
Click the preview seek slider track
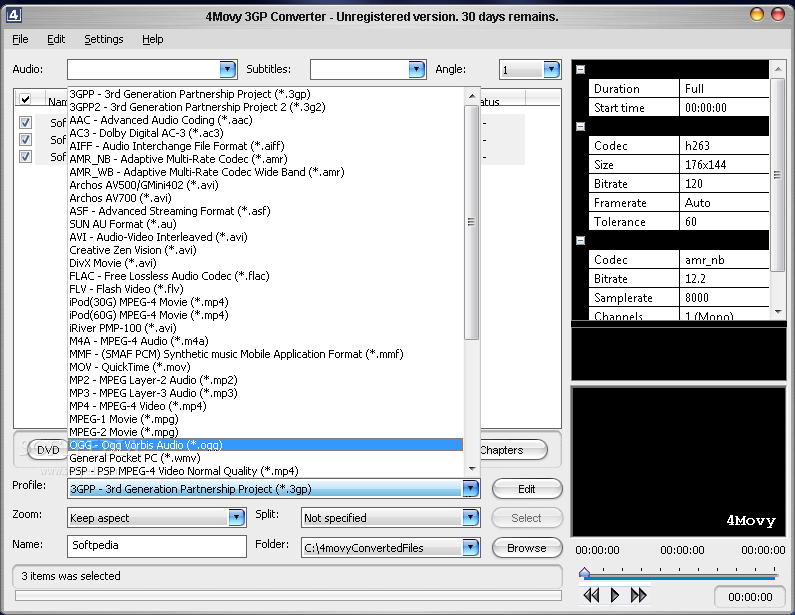tap(679, 576)
